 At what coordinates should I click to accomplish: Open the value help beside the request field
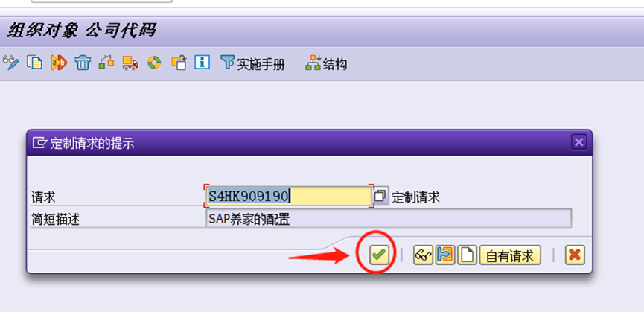point(380,197)
